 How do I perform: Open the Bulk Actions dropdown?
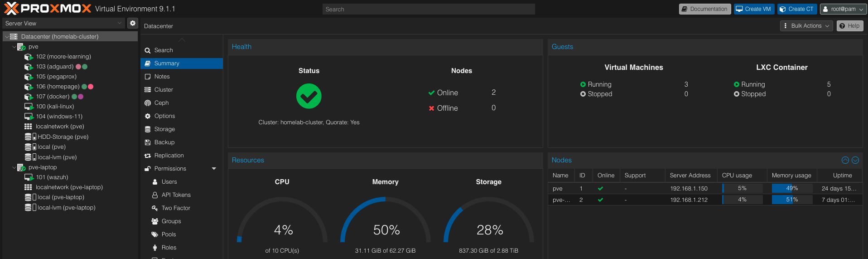click(806, 26)
